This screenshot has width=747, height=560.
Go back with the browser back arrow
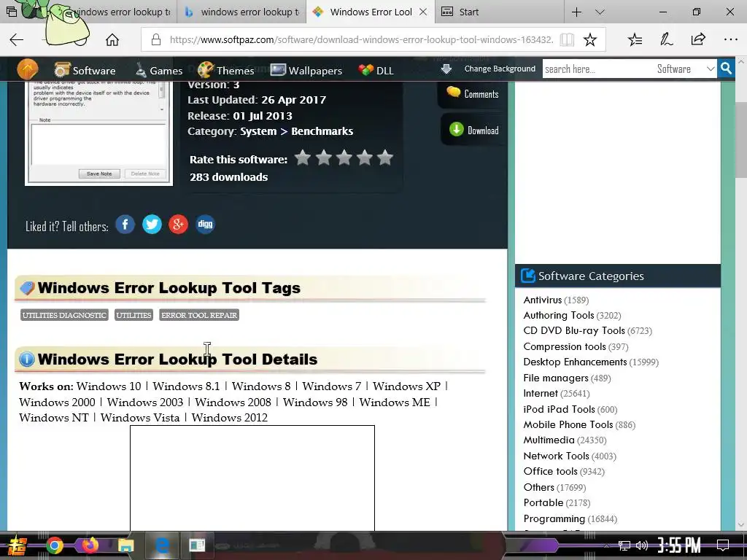[16, 39]
